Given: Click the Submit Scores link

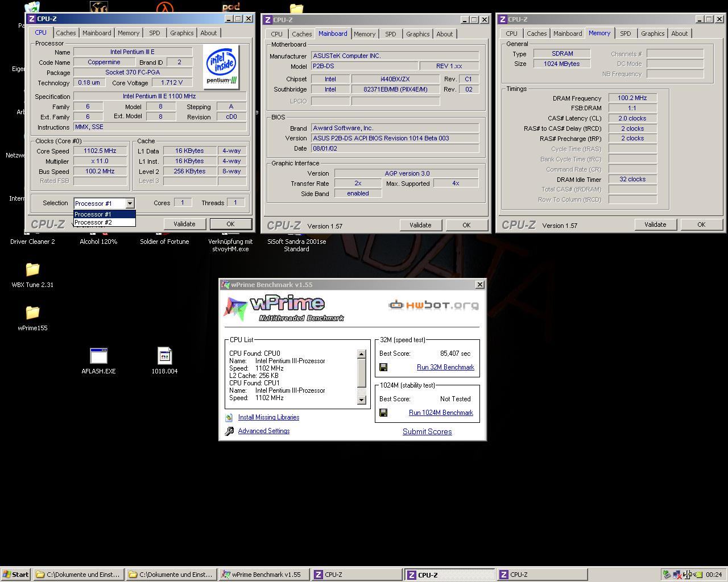Looking at the screenshot, I should pyautogui.click(x=427, y=431).
